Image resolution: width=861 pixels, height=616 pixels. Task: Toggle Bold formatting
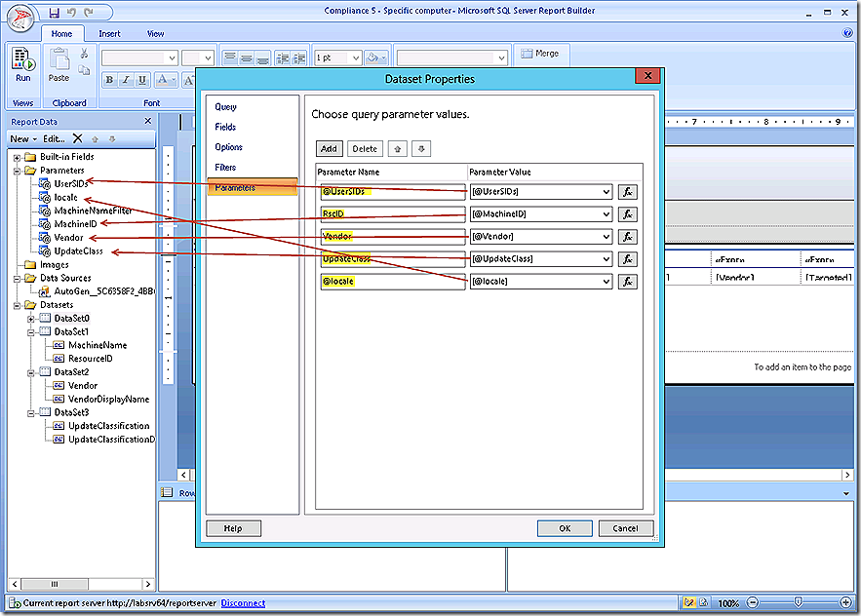coord(109,80)
